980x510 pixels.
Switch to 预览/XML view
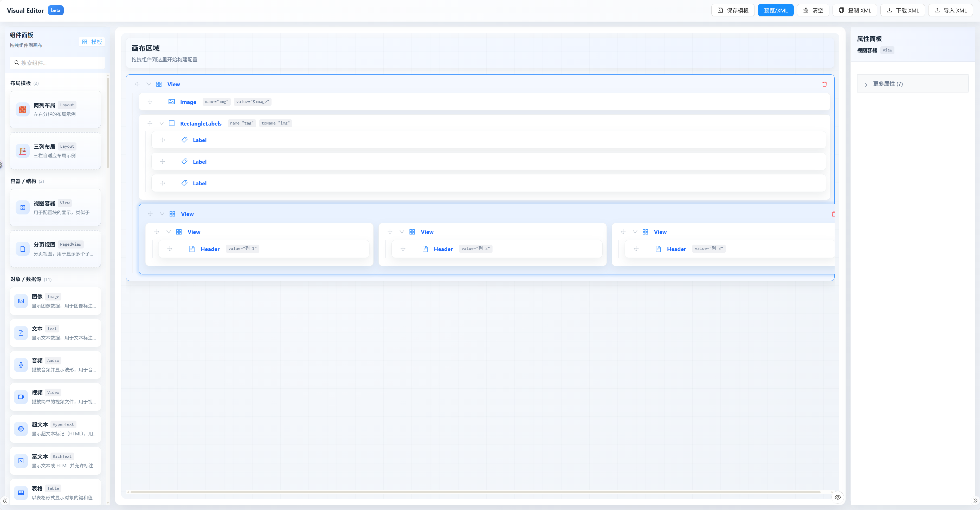tap(776, 10)
